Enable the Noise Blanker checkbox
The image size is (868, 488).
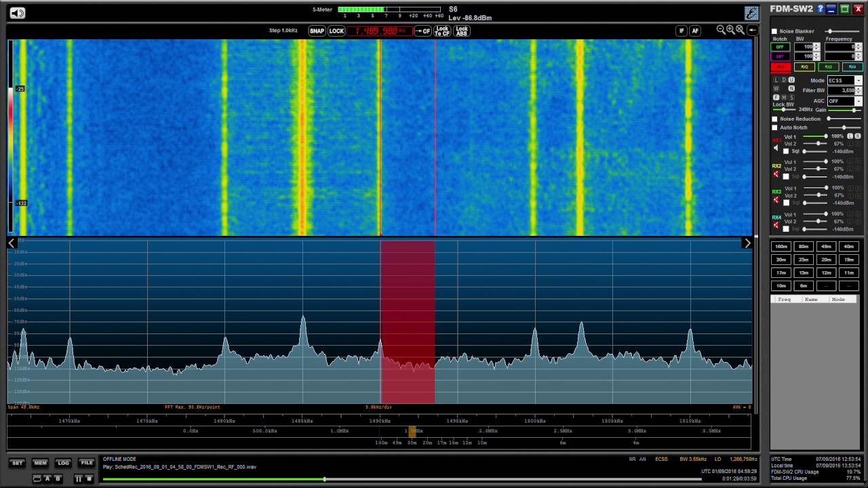[774, 31]
